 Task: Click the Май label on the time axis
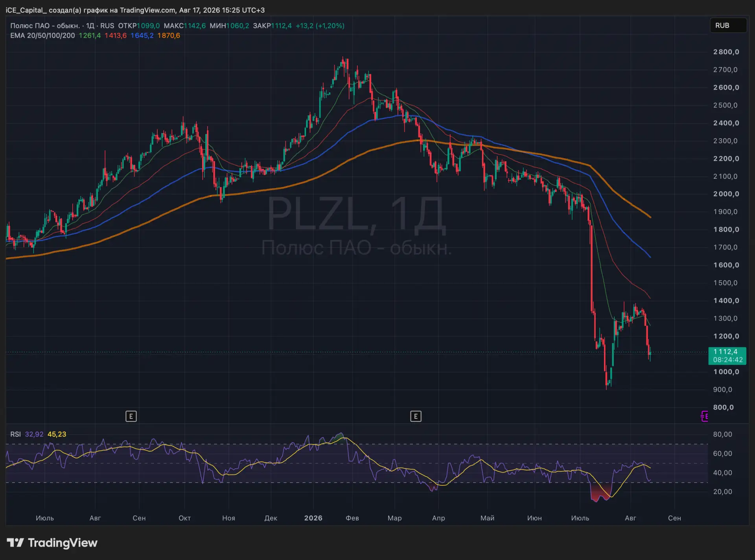tap(487, 518)
